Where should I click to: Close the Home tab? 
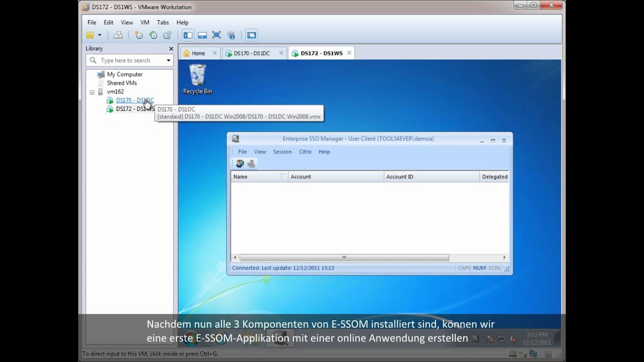tap(214, 53)
